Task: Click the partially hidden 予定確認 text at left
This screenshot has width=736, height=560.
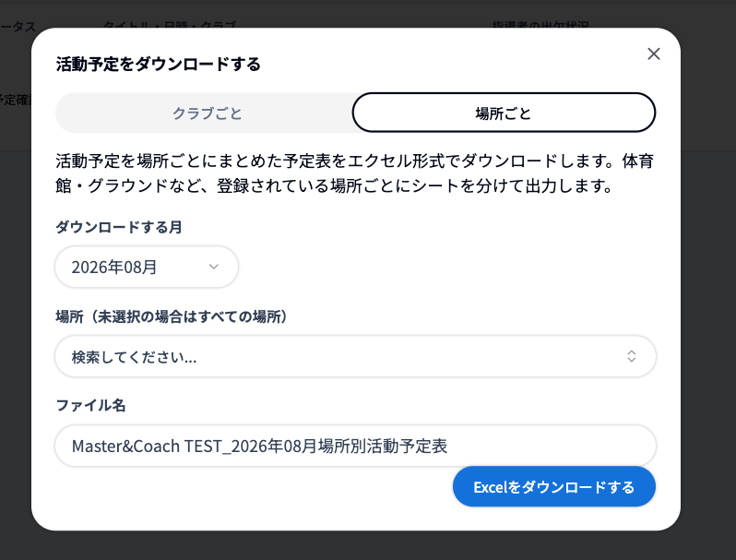Action: click(16, 100)
